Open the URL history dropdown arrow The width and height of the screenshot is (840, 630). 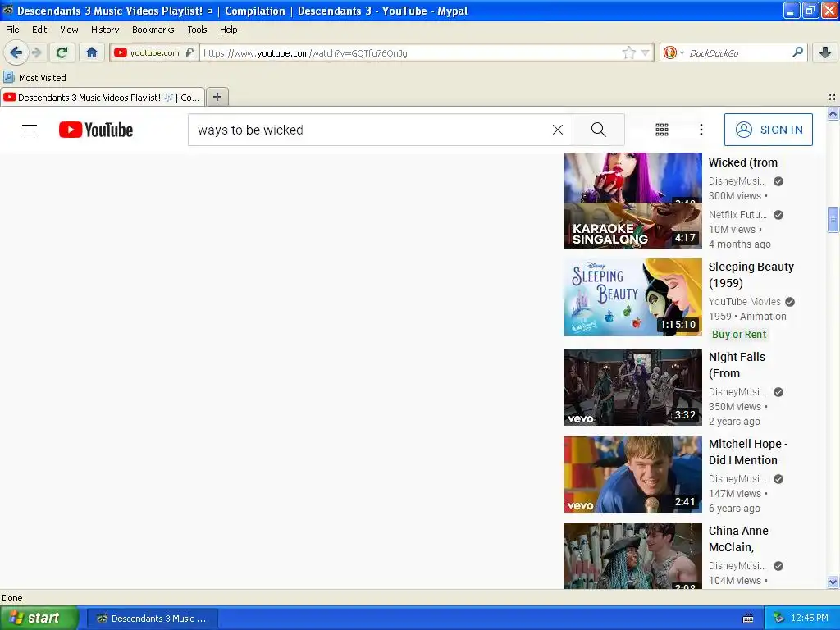[x=645, y=52]
